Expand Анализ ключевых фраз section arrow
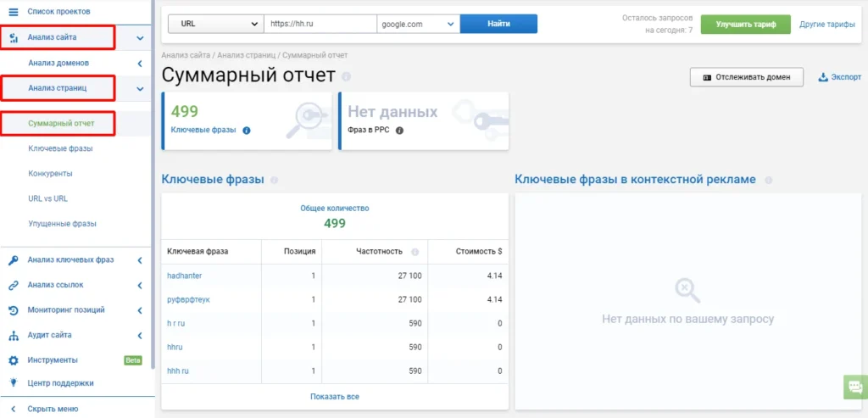This screenshot has width=868, height=418. pos(140,260)
